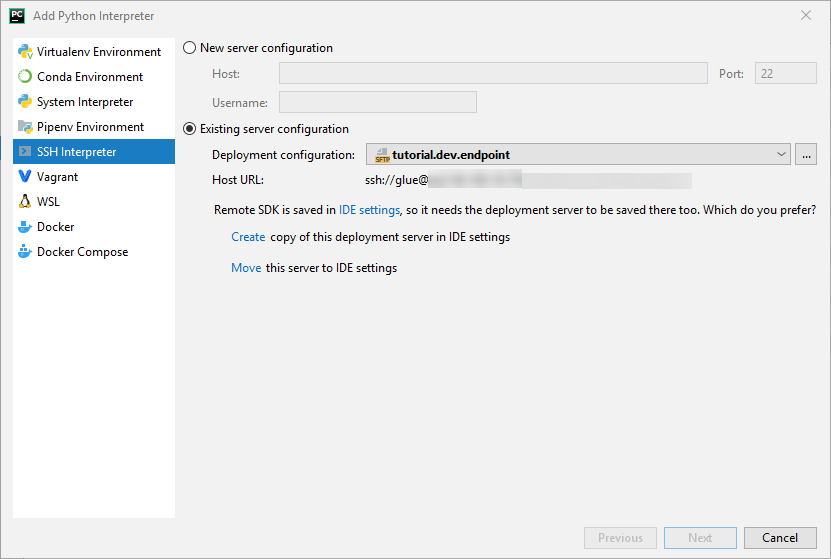831x559 pixels.
Task: Click the Vagrant V icon
Action: pos(25,177)
